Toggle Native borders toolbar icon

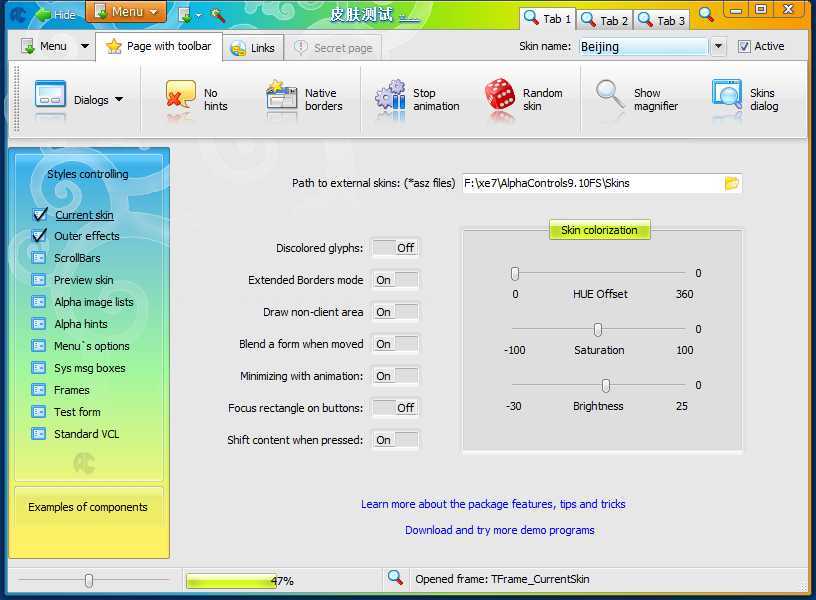click(x=282, y=99)
